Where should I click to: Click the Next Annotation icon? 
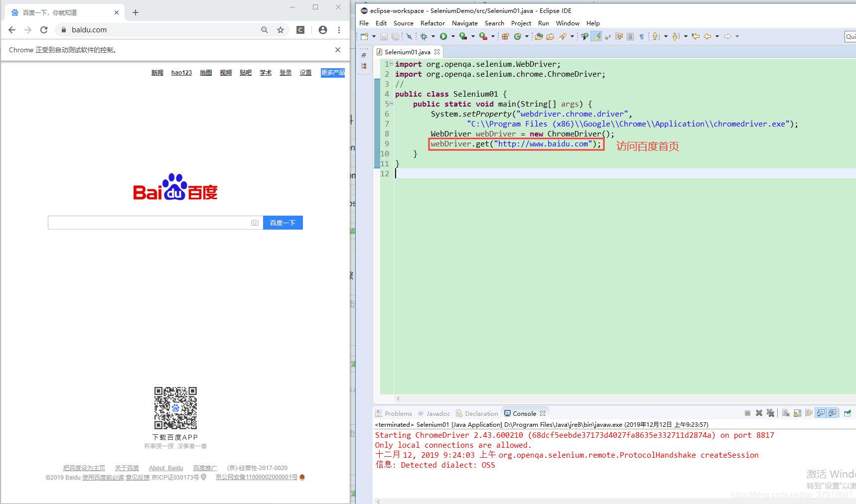[656, 36]
